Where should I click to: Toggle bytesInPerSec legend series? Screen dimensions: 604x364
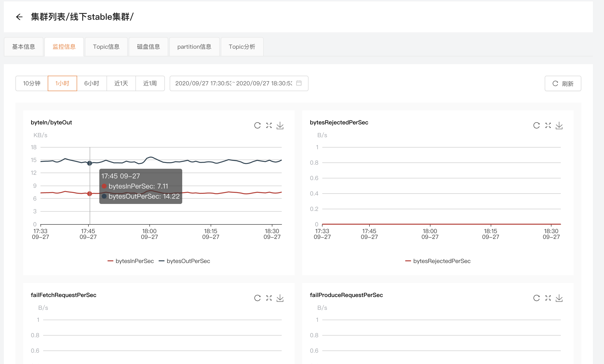(x=131, y=261)
